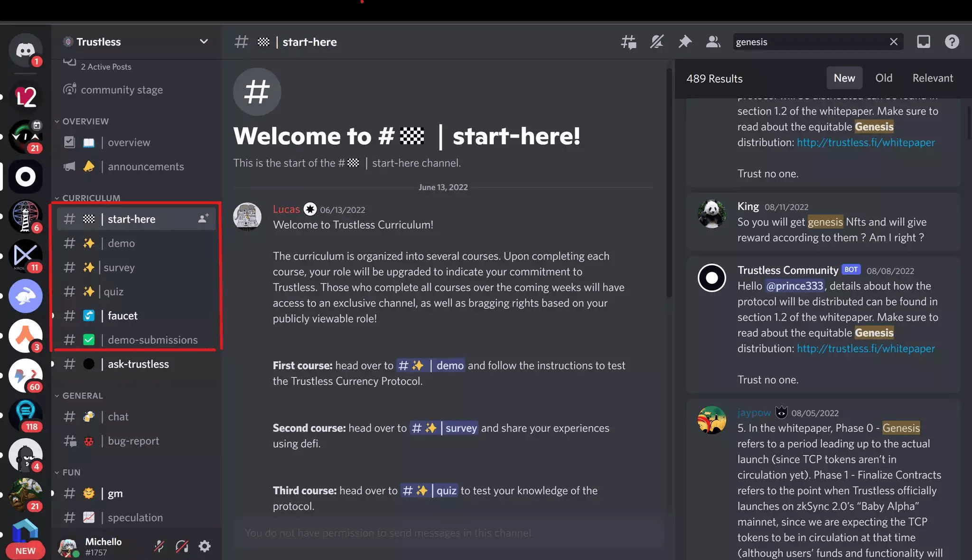The image size is (972, 560).
Task: Open the Threads icon in header
Action: coord(628,42)
